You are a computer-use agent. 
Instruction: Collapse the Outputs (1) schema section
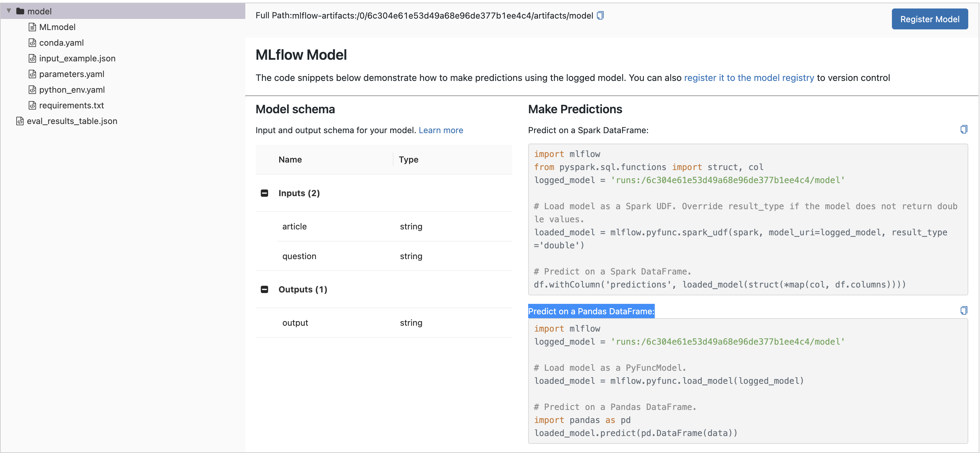click(x=264, y=289)
